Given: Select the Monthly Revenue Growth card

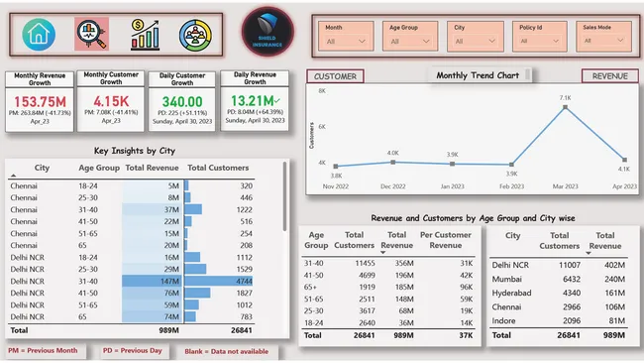Looking at the screenshot, I should pos(40,101).
